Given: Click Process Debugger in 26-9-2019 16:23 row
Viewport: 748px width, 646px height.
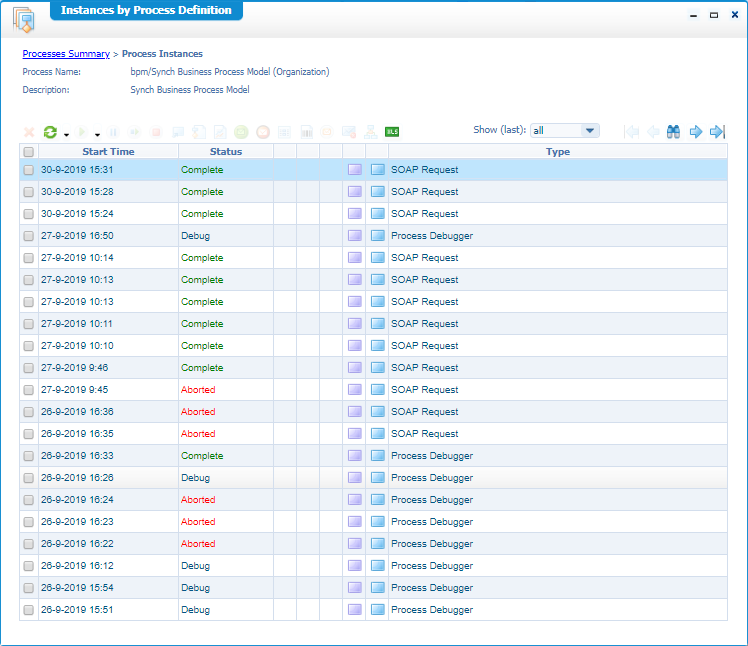Looking at the screenshot, I should (x=432, y=521).
